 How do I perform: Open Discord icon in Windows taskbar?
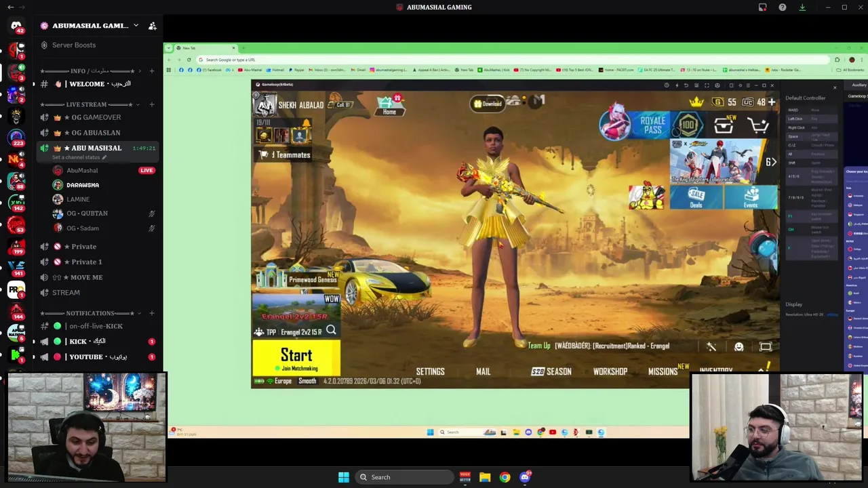tap(525, 477)
